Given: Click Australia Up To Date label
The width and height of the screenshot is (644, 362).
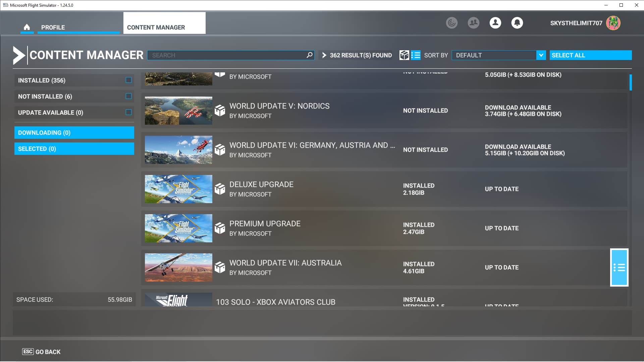Looking at the screenshot, I should coord(502,267).
